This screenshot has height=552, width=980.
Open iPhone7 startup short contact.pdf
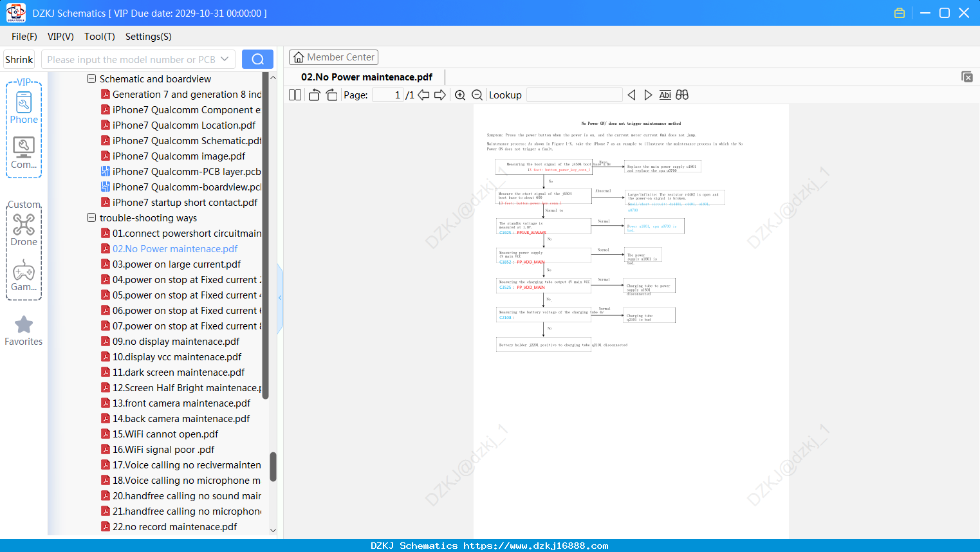click(185, 203)
